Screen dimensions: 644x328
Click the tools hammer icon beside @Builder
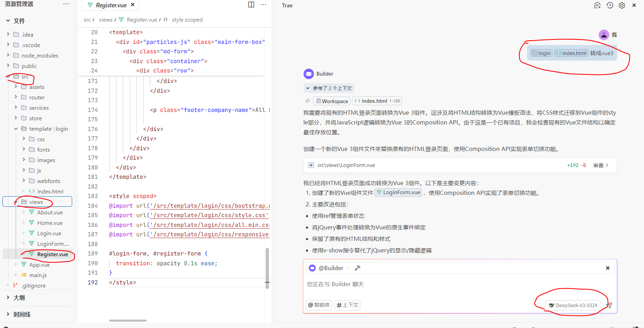(357, 268)
